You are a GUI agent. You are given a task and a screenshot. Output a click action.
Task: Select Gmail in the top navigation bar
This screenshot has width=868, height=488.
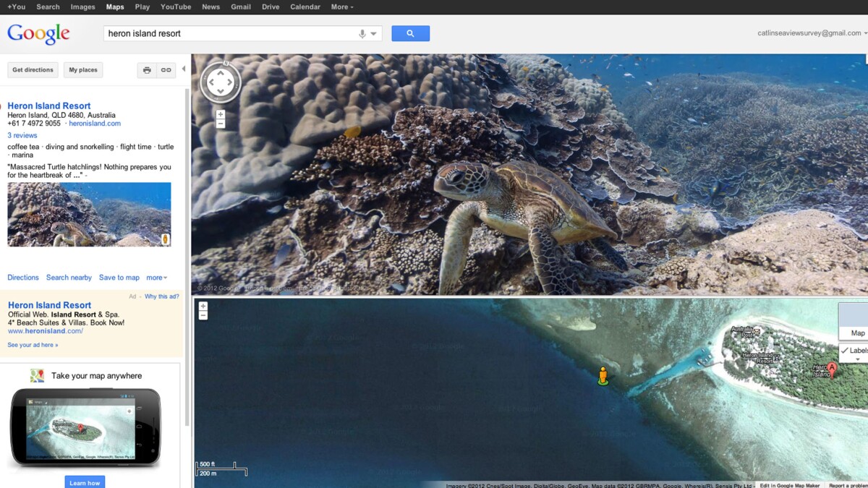241,7
